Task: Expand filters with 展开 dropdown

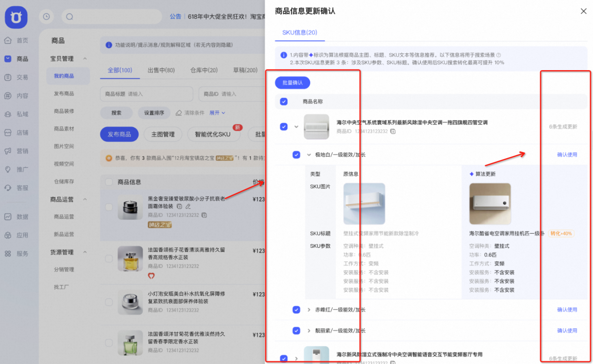Action: pyautogui.click(x=217, y=113)
